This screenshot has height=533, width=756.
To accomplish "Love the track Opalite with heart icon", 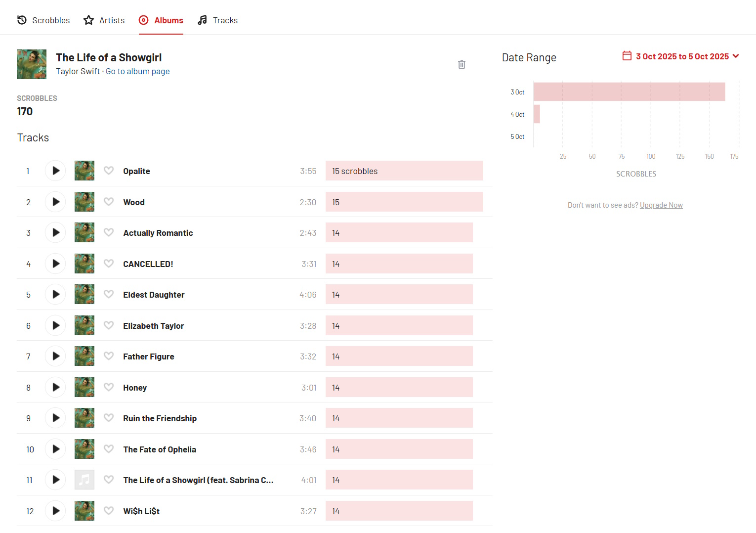I will click(109, 171).
